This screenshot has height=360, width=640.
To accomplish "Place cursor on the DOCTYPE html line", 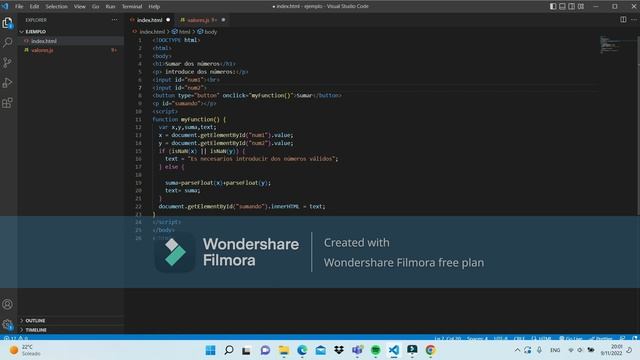I will point(176,40).
